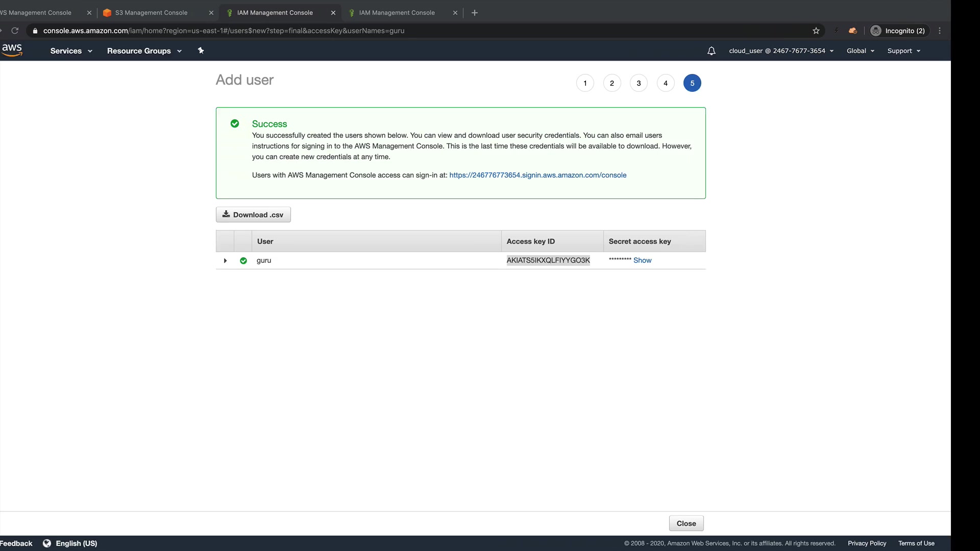Switch to the S3 Management Console tab
Image resolution: width=980 pixels, height=551 pixels.
(151, 13)
